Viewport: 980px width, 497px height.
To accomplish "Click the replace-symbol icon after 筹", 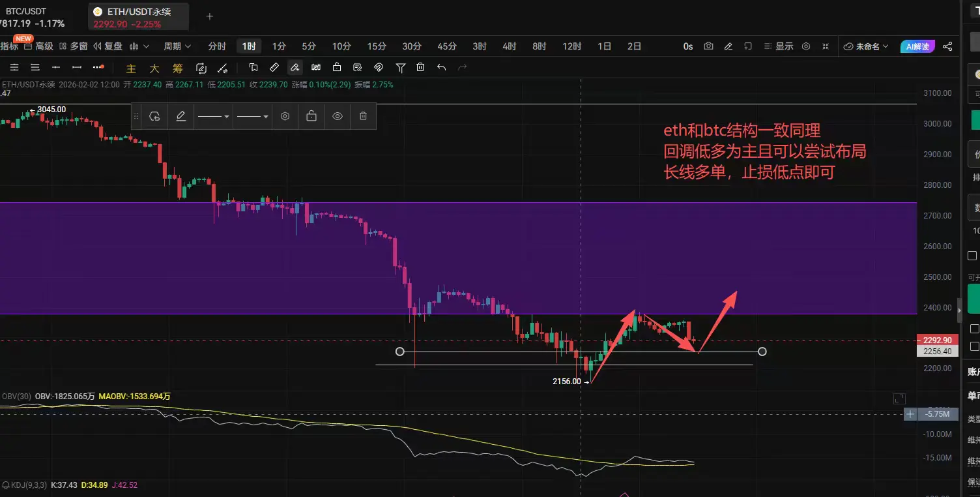I will pos(201,67).
